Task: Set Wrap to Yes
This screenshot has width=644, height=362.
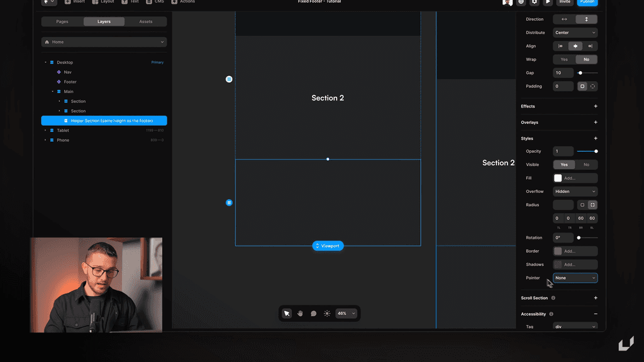Action: pyautogui.click(x=563, y=59)
